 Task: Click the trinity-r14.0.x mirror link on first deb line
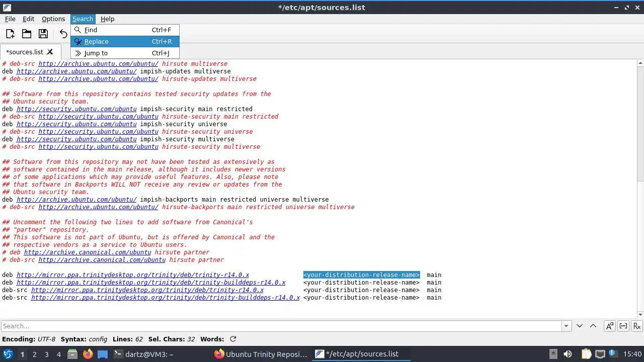133,275
